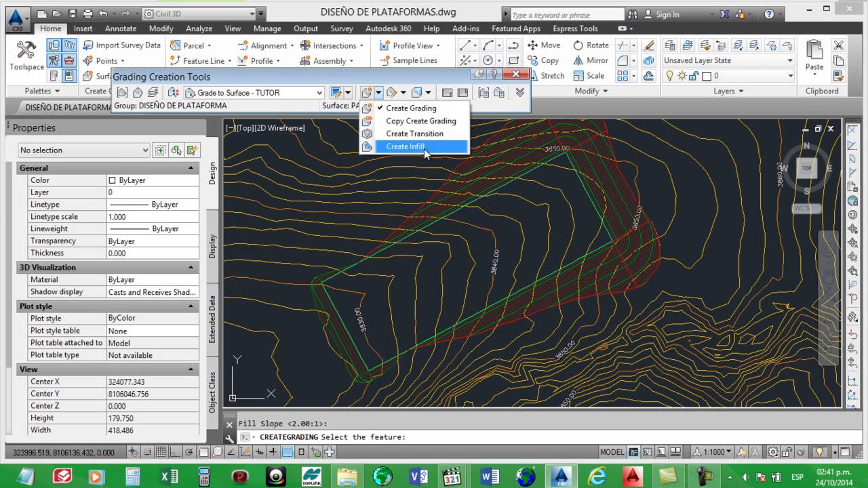Collapse the Grading Creation Tools toolbar chevrons

(x=520, y=92)
